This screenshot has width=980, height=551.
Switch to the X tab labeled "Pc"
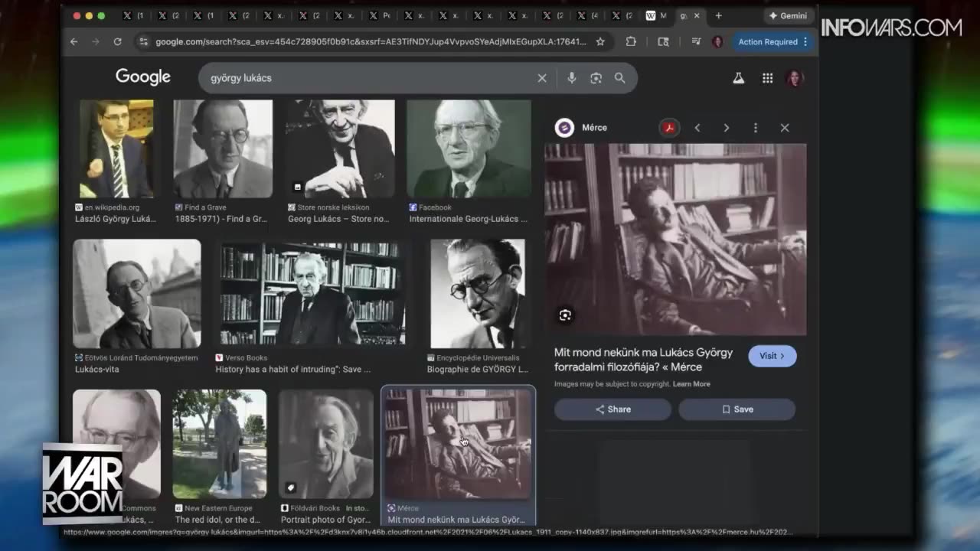pyautogui.click(x=381, y=15)
